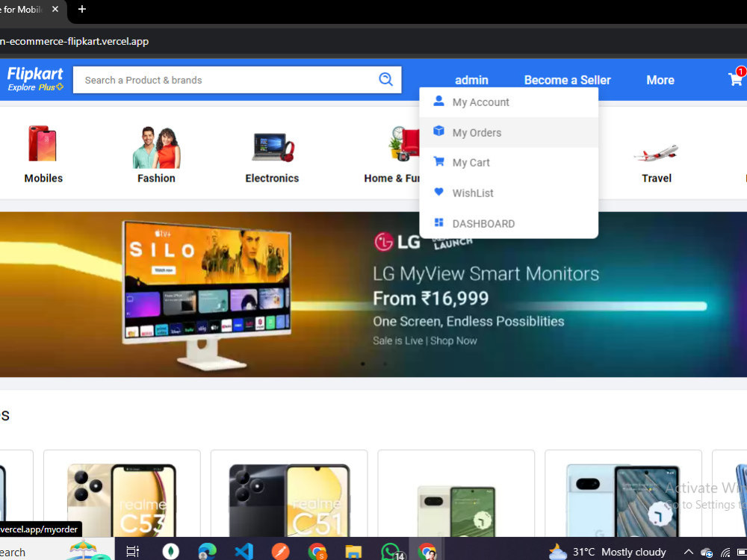This screenshot has width=747, height=560.
Task: Click the Fashion category label
Action: (156, 178)
